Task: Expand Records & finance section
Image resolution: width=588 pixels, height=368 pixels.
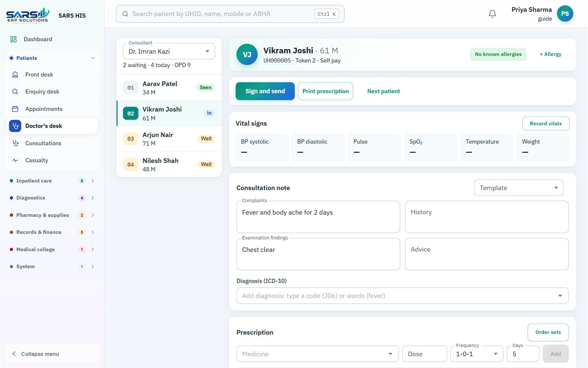Action: [52, 232]
